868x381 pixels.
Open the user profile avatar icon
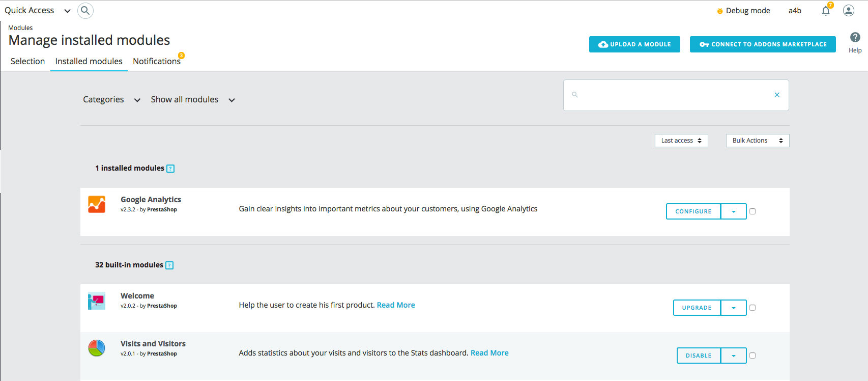(x=848, y=11)
